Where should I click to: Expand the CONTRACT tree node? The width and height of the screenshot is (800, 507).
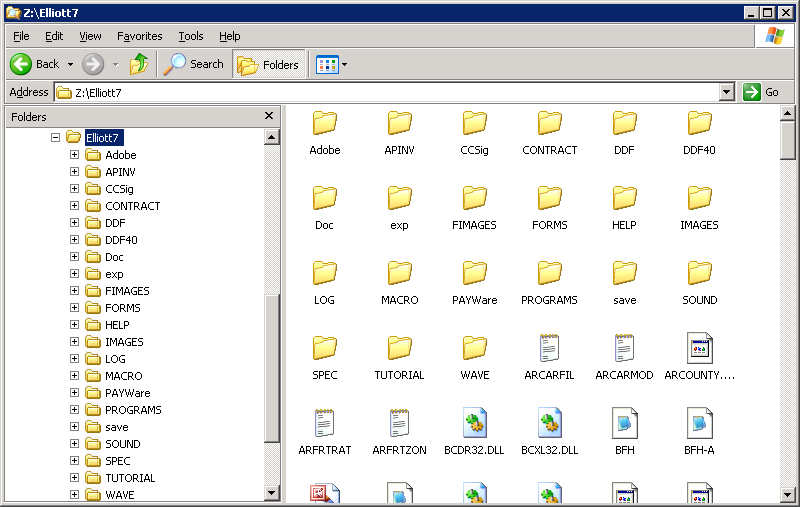(74, 206)
